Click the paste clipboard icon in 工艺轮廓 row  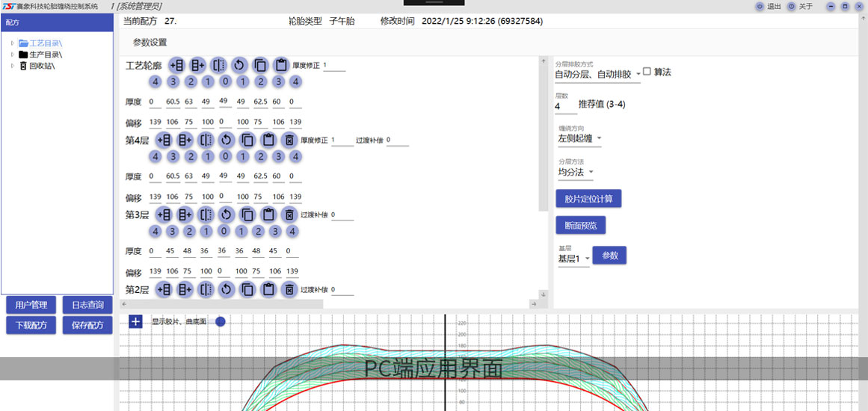(x=281, y=65)
